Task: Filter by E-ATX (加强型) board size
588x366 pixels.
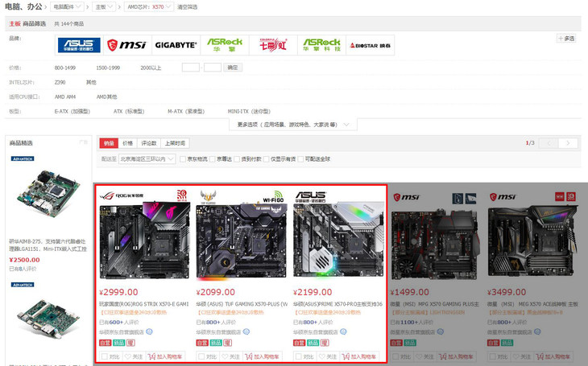Action: click(72, 111)
